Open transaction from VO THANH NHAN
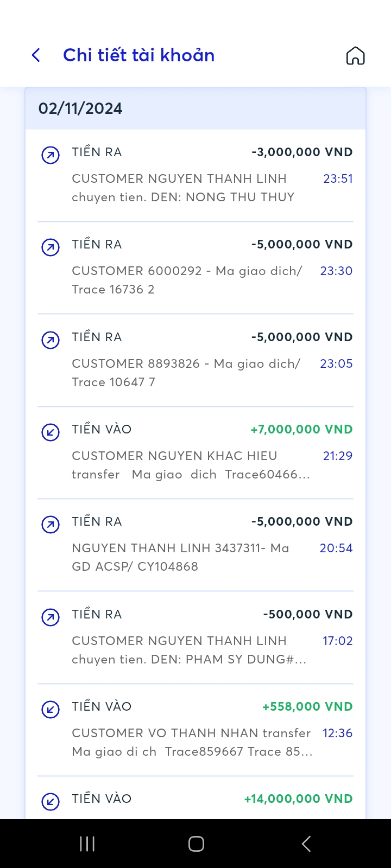The width and height of the screenshot is (391, 868). click(191, 742)
